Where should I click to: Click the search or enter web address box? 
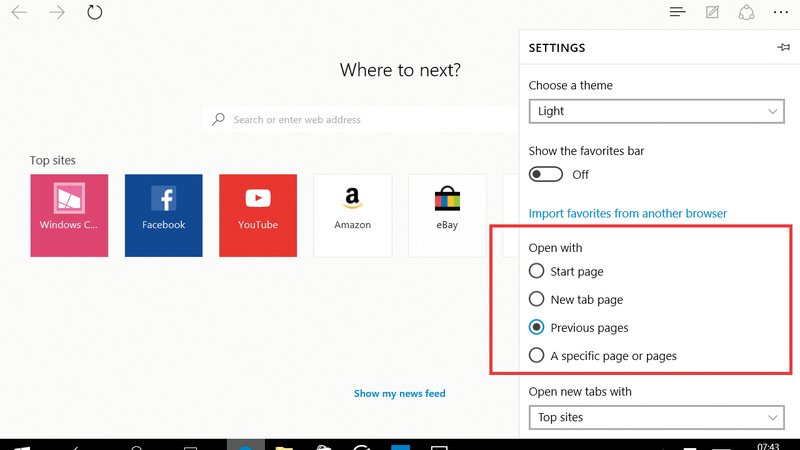pos(360,120)
